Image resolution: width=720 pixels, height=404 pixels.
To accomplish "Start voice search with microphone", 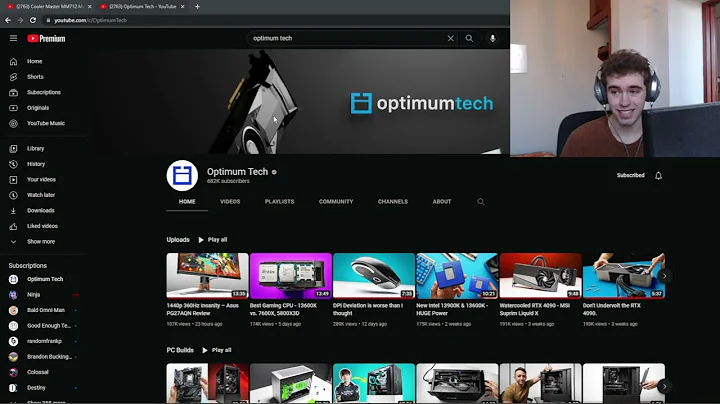I will tap(492, 39).
